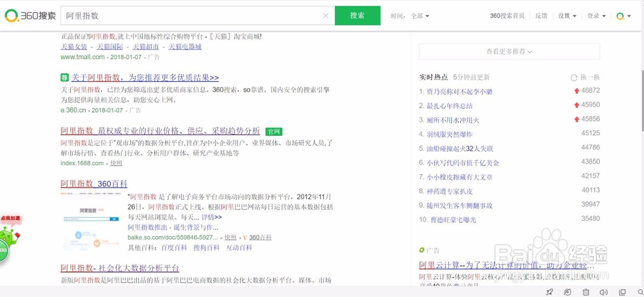This screenshot has height=297, width=644.
Task: Click hot topic 随州发生客车侧翻事故
Action: coord(459,206)
